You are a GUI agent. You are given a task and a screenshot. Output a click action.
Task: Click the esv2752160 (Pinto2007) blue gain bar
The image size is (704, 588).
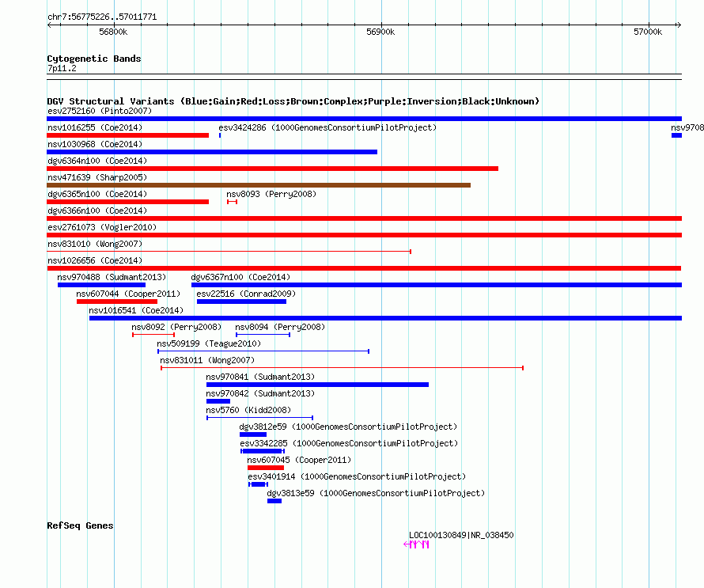click(x=364, y=119)
